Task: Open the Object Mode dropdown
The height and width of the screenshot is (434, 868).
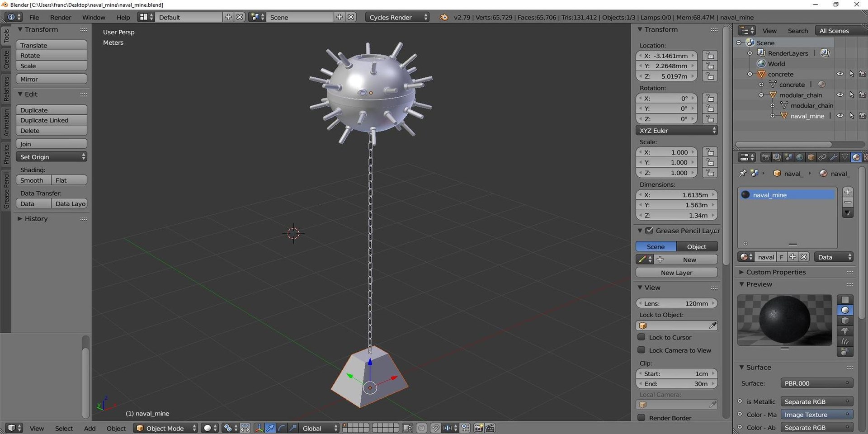Action: pyautogui.click(x=165, y=428)
